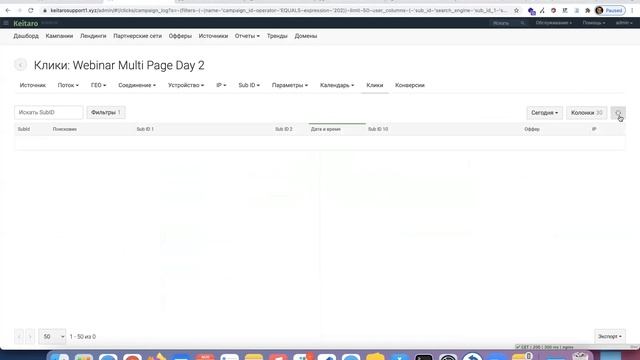Sort by the Поисковик column header
This screenshot has width=640, height=360.
pyautogui.click(x=64, y=129)
